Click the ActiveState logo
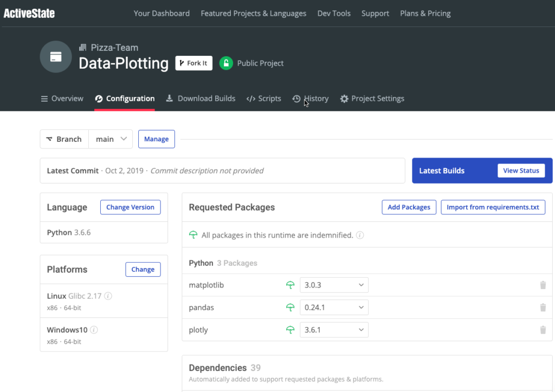Viewport: 555px width, 392px height. pyautogui.click(x=29, y=13)
